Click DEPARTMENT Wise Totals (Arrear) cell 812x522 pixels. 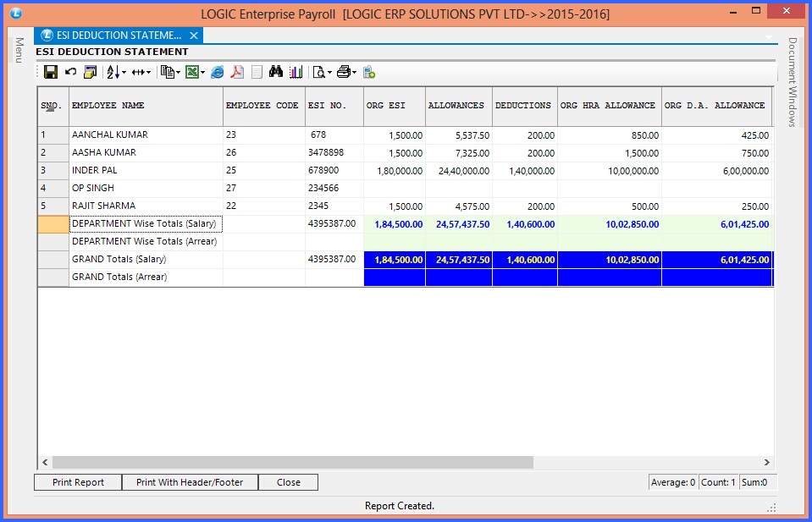tap(146, 241)
